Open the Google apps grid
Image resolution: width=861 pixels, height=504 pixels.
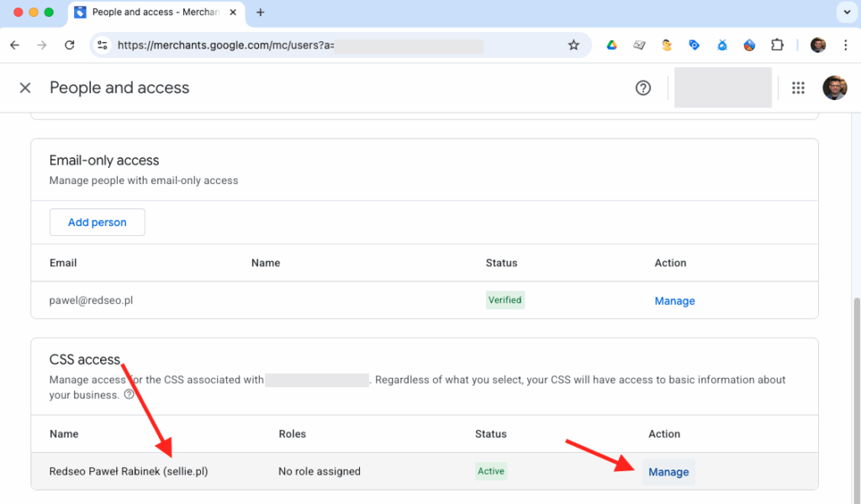[798, 87]
